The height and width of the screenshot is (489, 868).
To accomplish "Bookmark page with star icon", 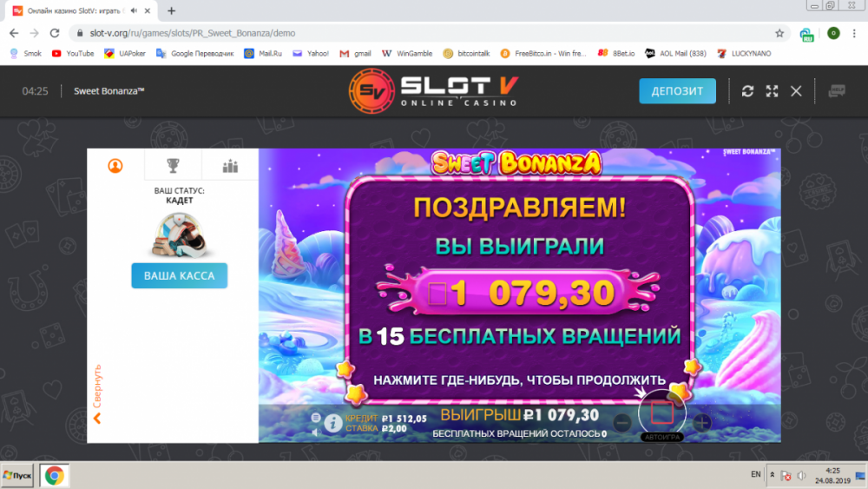I will [x=779, y=33].
